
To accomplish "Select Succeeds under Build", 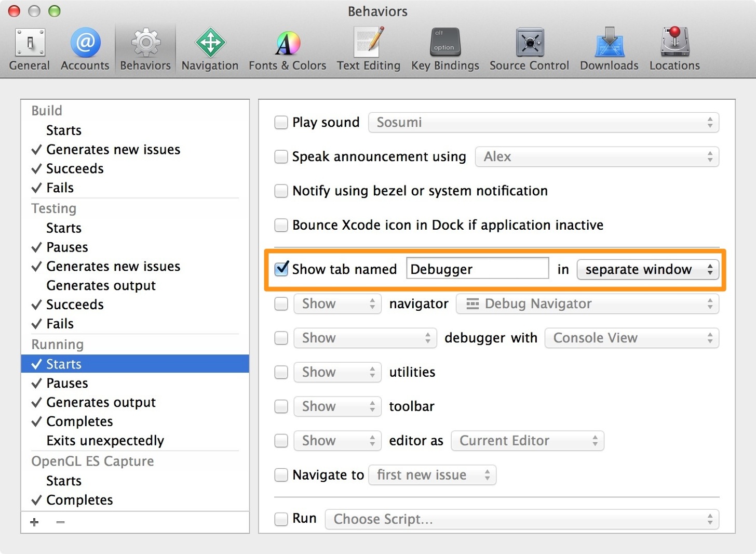I will (x=135, y=169).
